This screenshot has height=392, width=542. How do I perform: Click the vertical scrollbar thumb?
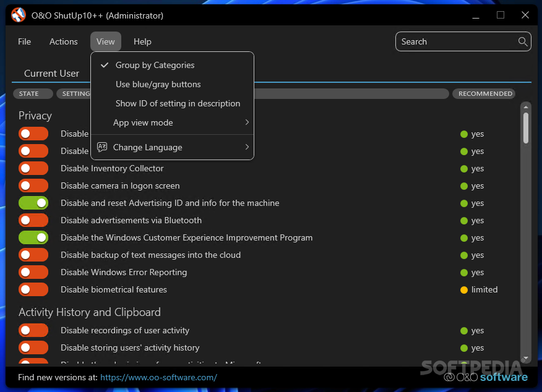point(526,128)
